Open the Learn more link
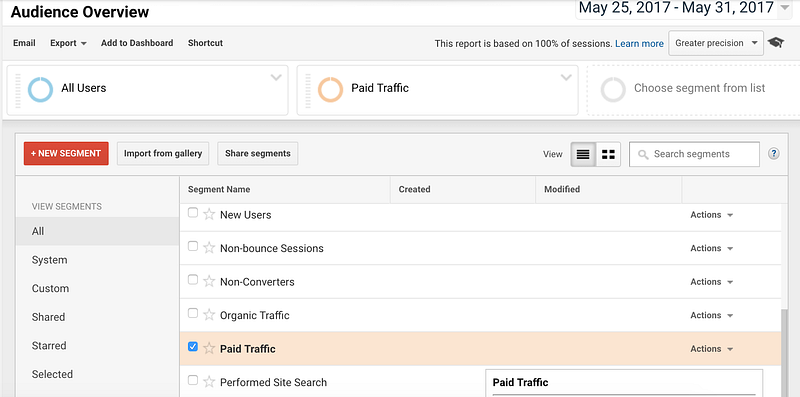Viewport: 800px width, 397px height. [x=639, y=44]
